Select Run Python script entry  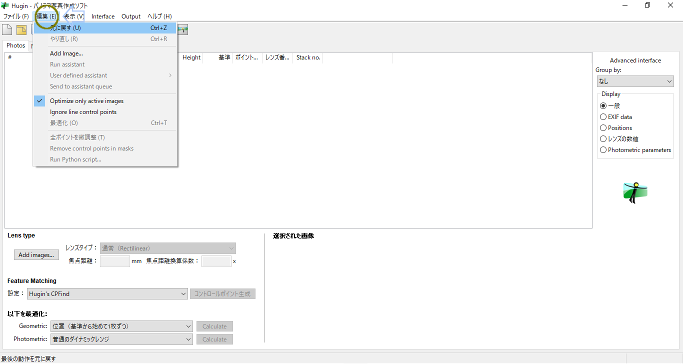coord(105,159)
